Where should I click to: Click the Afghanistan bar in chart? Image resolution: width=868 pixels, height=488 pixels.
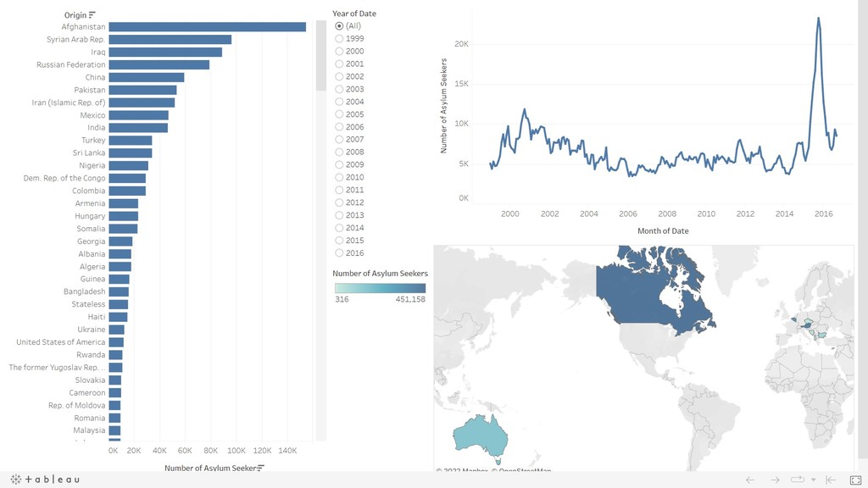tap(207, 26)
